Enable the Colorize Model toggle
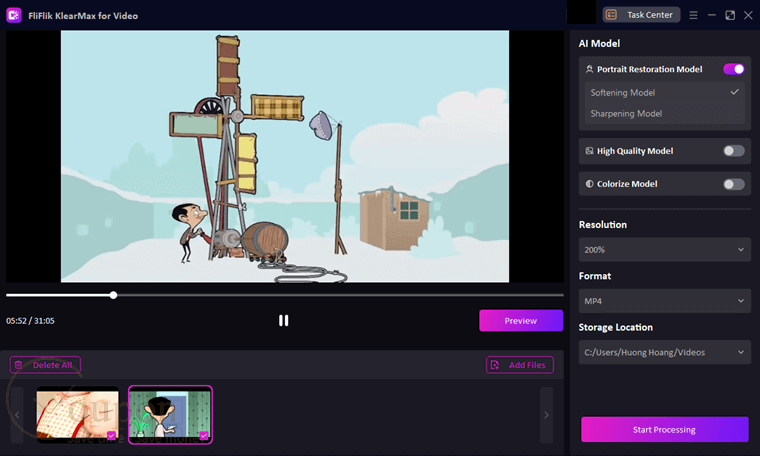 tap(733, 184)
